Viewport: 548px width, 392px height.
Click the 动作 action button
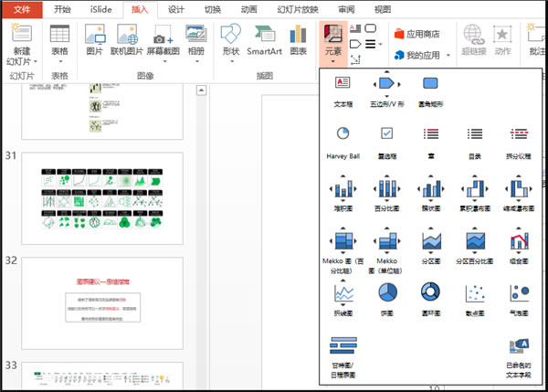[502, 40]
